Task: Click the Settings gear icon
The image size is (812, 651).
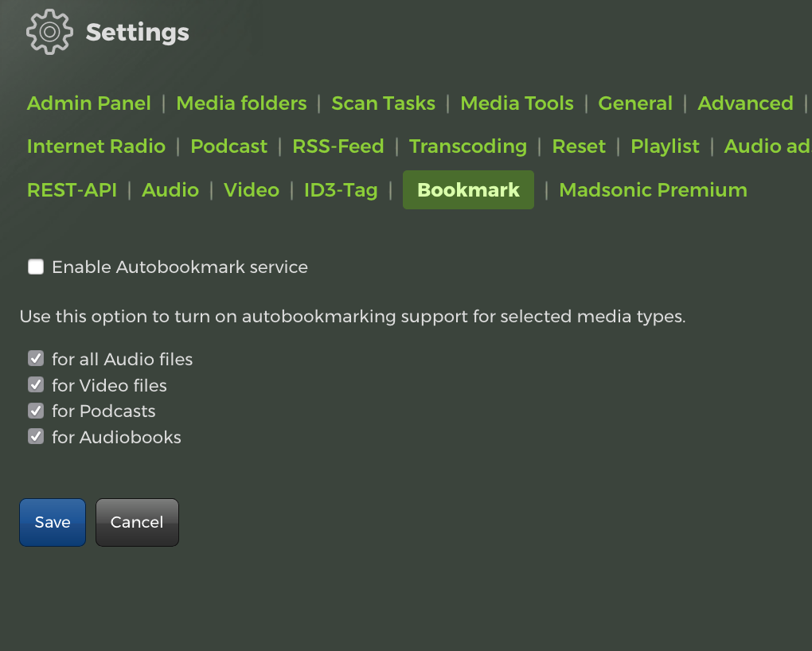Action: 49,32
